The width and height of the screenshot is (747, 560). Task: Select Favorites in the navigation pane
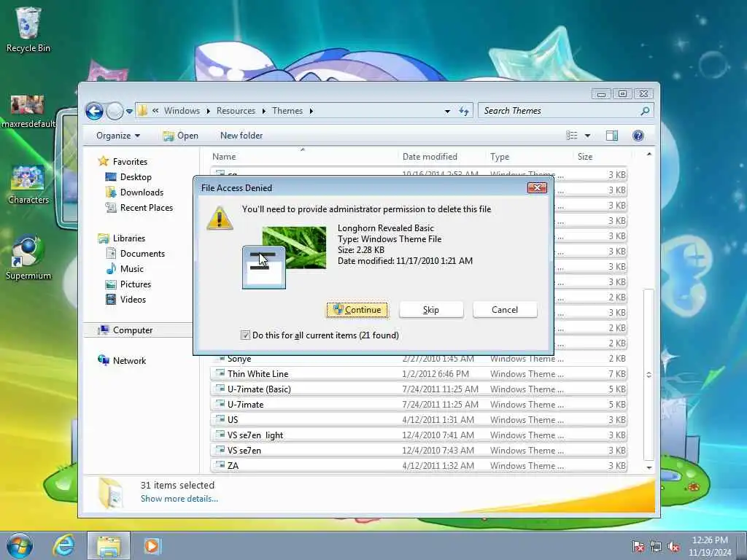[123, 161]
